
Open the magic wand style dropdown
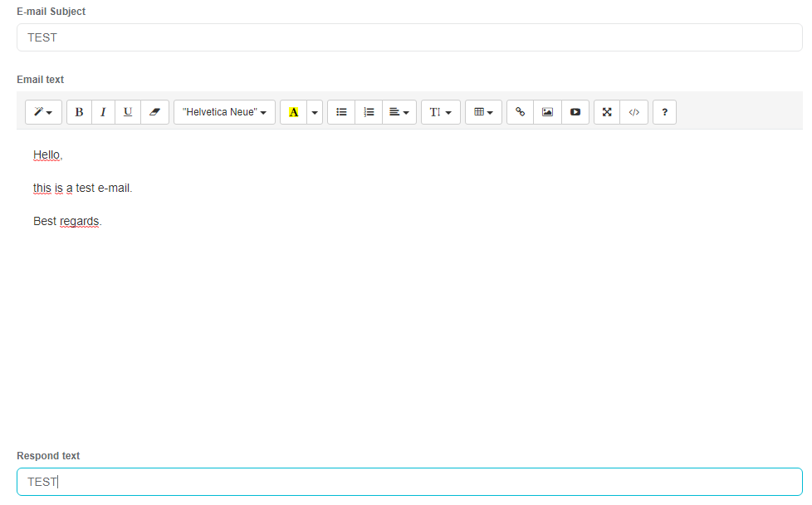pos(43,112)
